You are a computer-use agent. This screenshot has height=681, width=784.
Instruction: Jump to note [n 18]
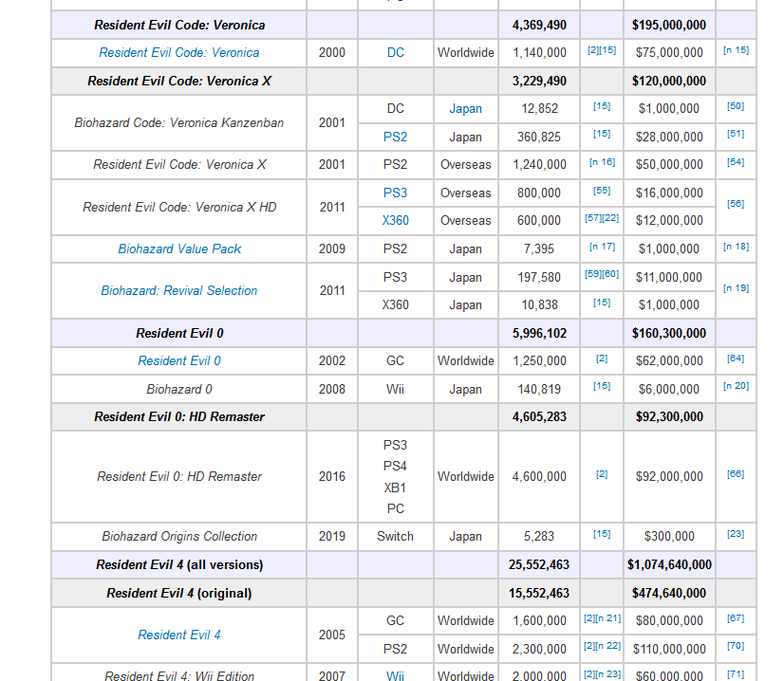click(736, 247)
